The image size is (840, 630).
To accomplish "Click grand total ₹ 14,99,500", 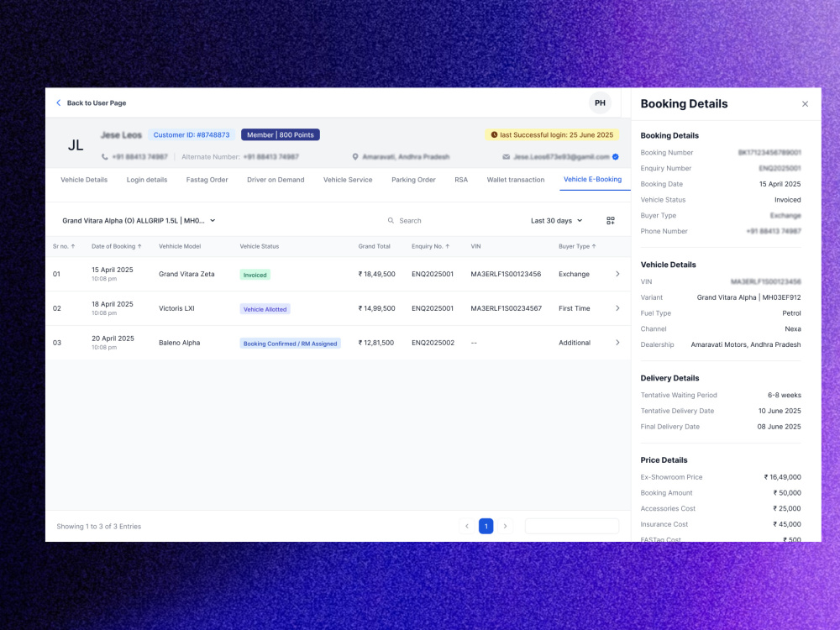I will [x=376, y=308].
